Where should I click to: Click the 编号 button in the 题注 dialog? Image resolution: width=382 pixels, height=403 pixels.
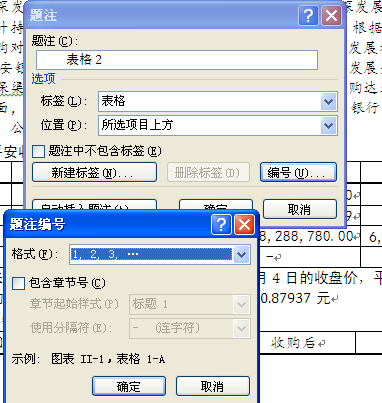point(298,172)
